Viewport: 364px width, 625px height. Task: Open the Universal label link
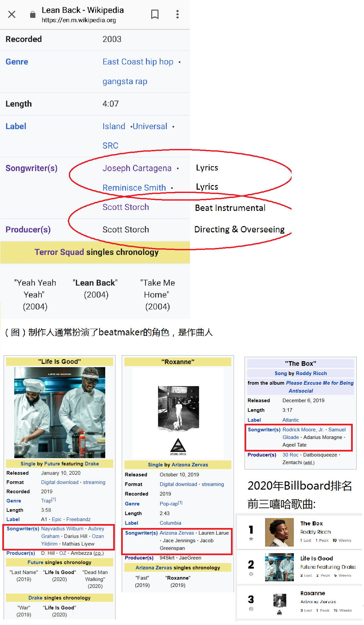click(150, 126)
